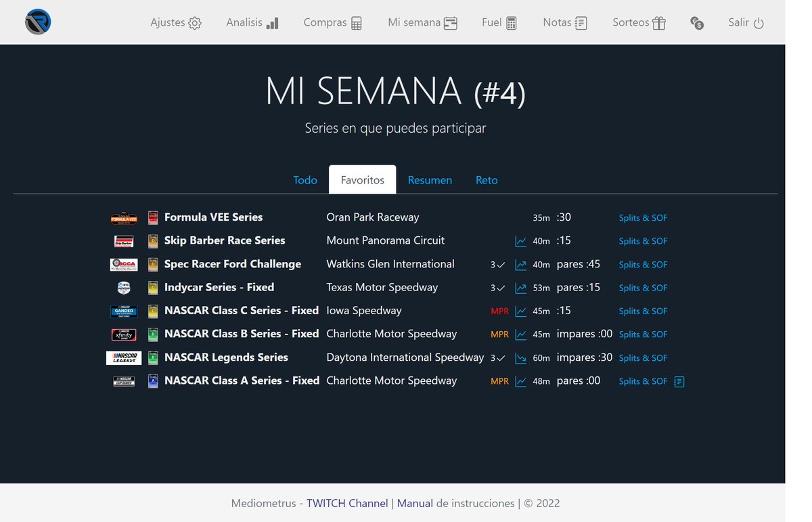Open Ajustes settings menu
This screenshot has height=522, width=812.
176,22
